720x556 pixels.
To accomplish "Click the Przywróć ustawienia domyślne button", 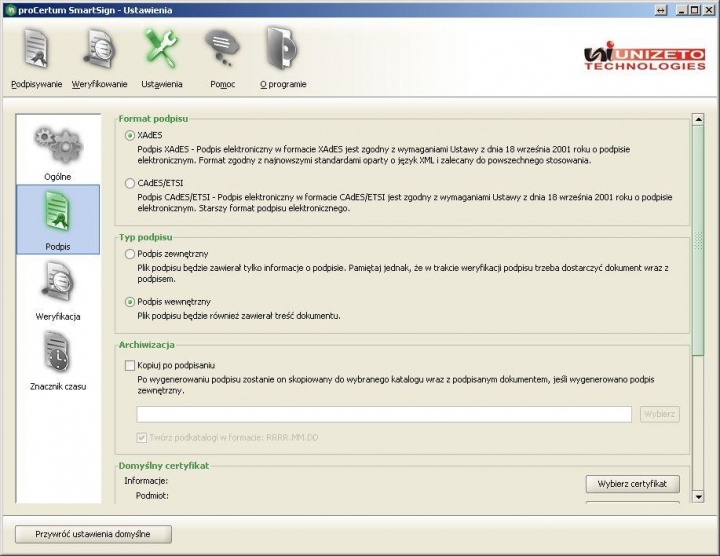I will (x=93, y=534).
